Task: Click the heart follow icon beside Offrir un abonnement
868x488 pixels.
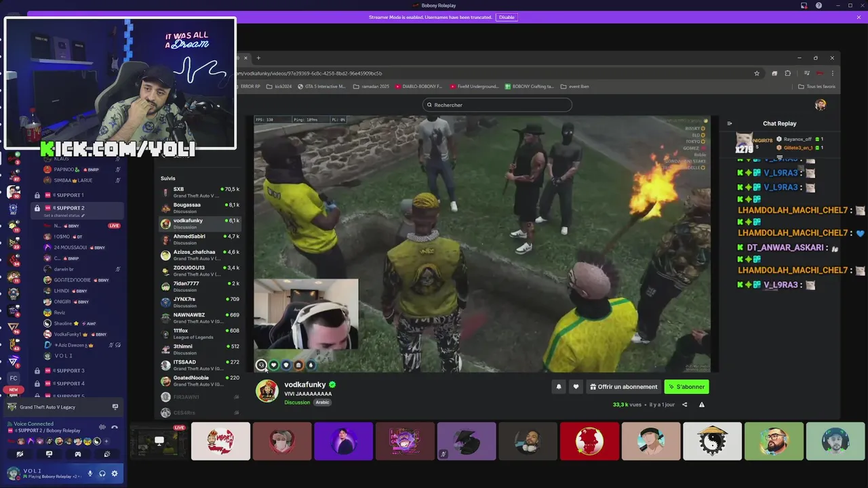Action: [x=576, y=387]
